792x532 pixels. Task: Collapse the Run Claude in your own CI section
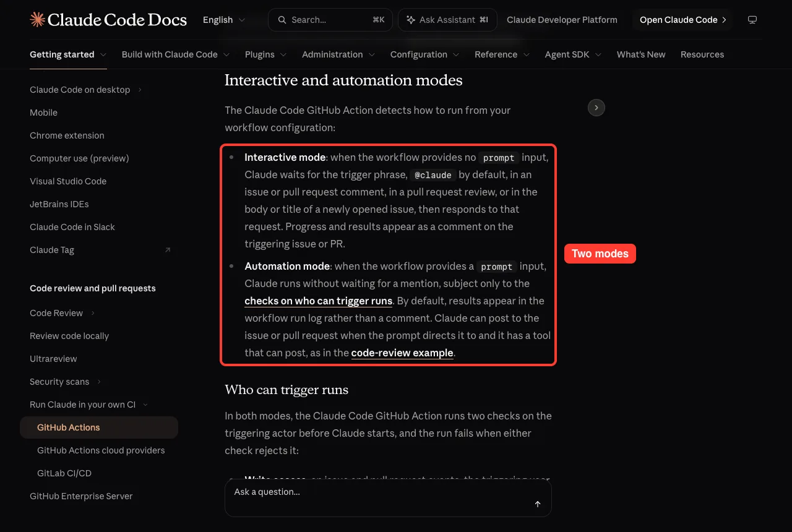tap(145, 405)
